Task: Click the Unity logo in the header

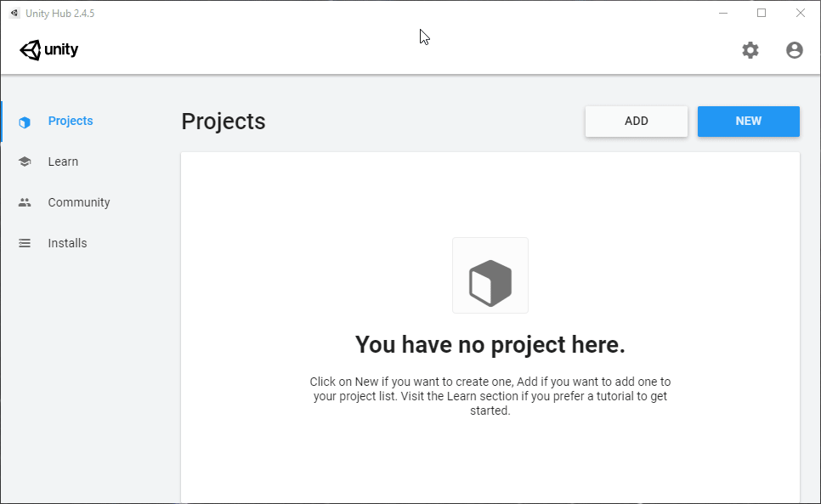Action: tap(48, 49)
